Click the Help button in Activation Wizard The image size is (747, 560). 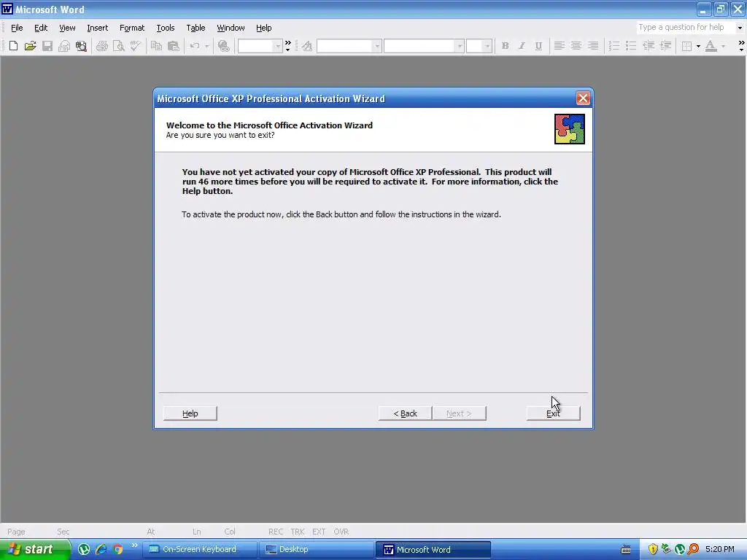click(x=190, y=413)
